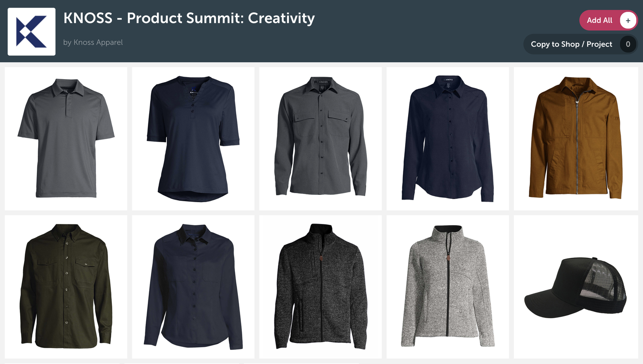Select the gray short-sleeve polo shirt
643x364 pixels.
(66, 138)
